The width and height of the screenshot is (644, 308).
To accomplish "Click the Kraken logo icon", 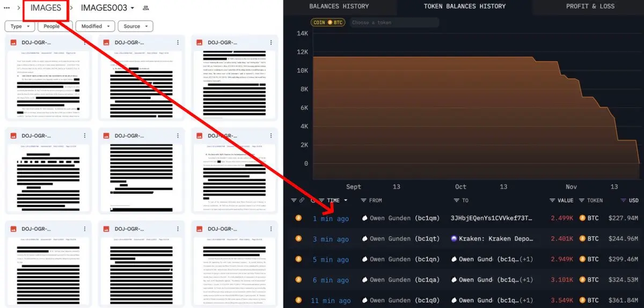I will point(454,239).
